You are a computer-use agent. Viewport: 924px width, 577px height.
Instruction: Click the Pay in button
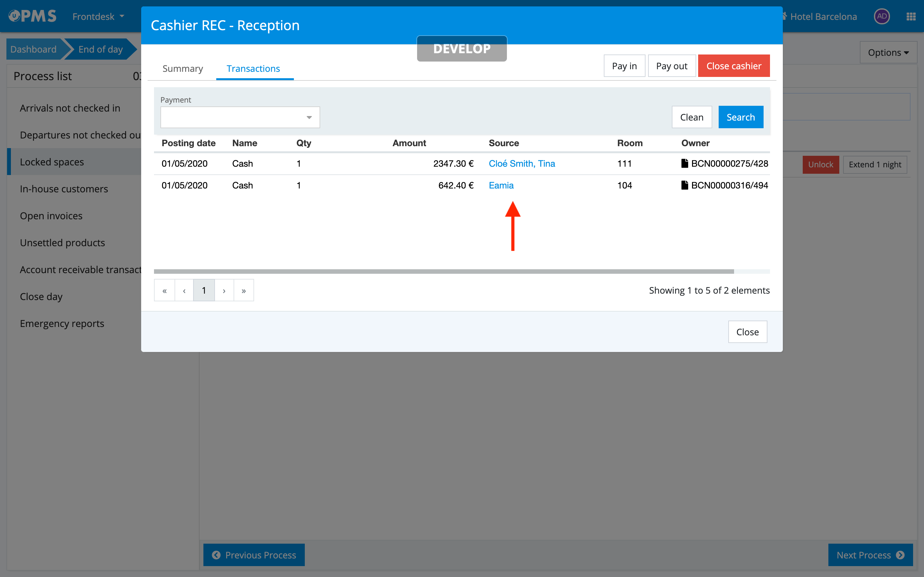pyautogui.click(x=624, y=66)
